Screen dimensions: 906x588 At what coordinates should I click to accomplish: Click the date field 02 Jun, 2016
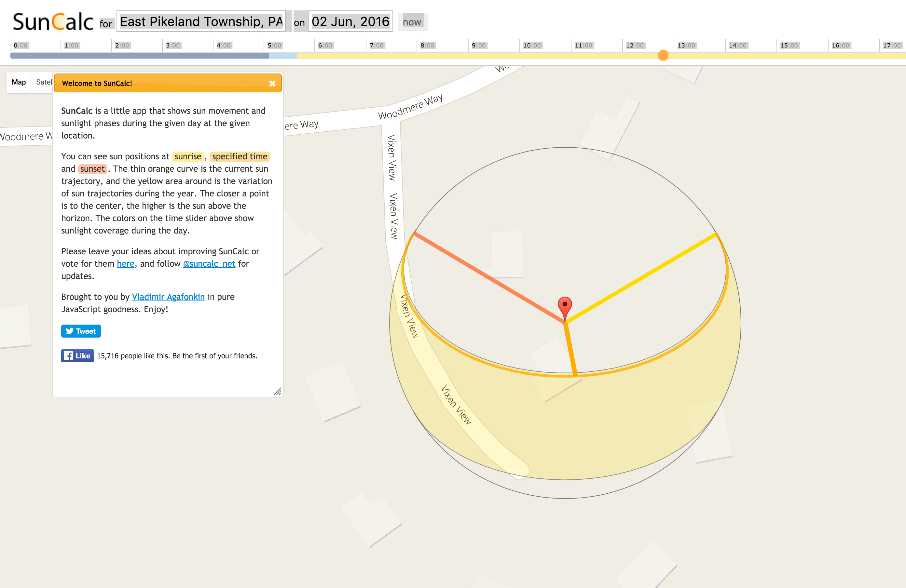pyautogui.click(x=350, y=21)
